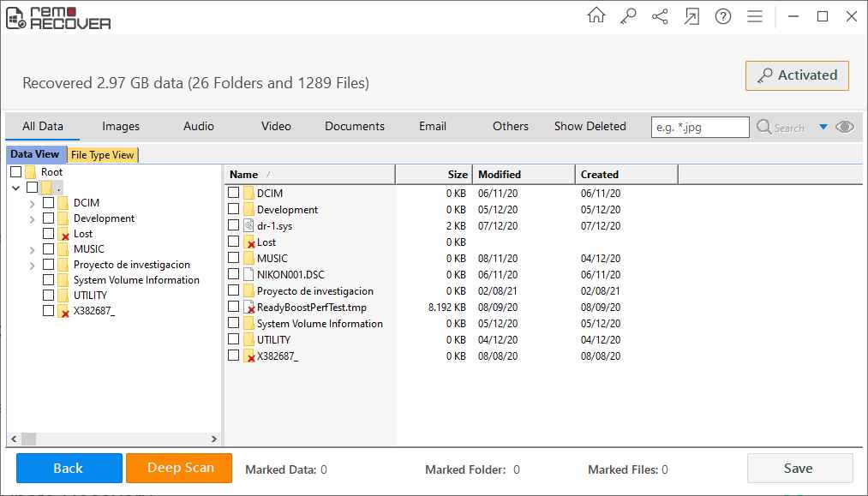Open the feedback arrow icon near Help
This screenshot has width=868, height=496.
click(691, 15)
